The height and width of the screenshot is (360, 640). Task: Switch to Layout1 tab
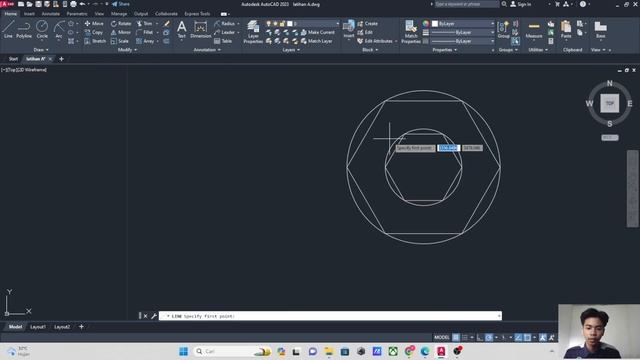(38, 327)
